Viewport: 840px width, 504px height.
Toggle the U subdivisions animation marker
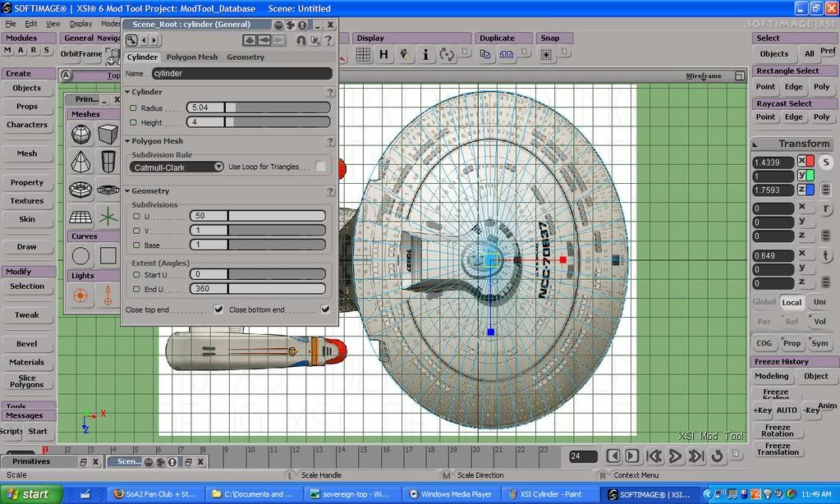tap(136, 216)
